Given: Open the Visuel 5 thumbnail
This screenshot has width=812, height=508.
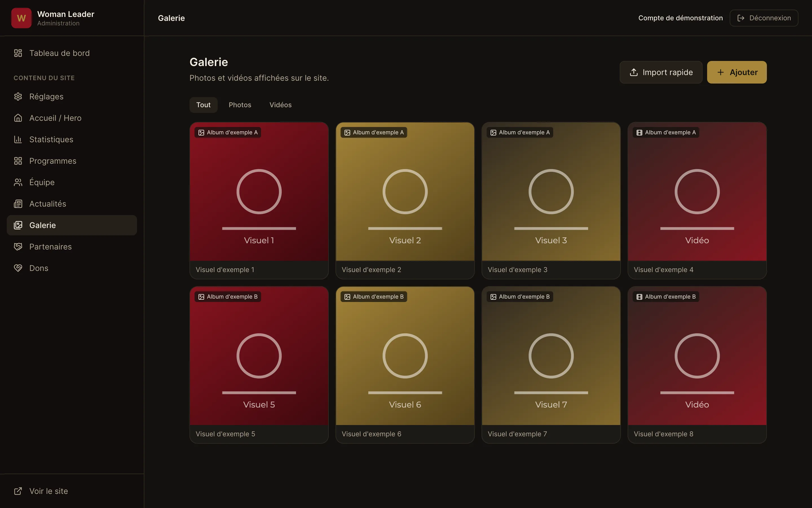Looking at the screenshot, I should [259, 356].
